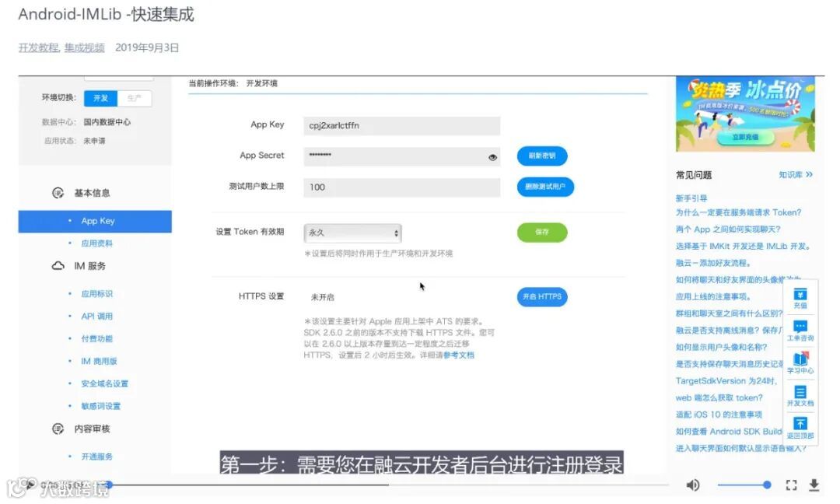This screenshot has width=840, height=504.
Task: Play the video with the play button
Action: pyautogui.click(x=30, y=485)
